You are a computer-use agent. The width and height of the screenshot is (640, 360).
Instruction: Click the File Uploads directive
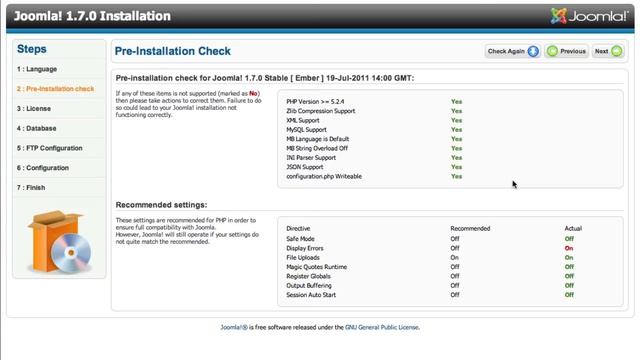tap(303, 258)
